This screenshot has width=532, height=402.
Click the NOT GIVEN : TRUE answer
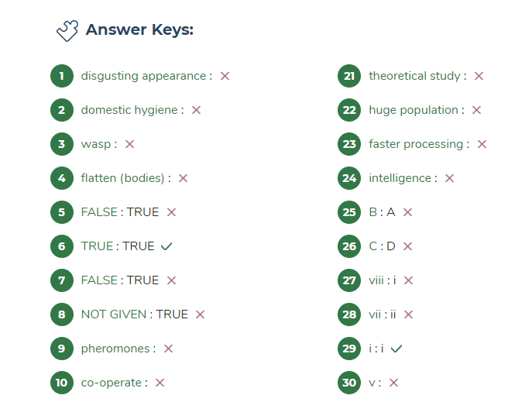point(134,314)
